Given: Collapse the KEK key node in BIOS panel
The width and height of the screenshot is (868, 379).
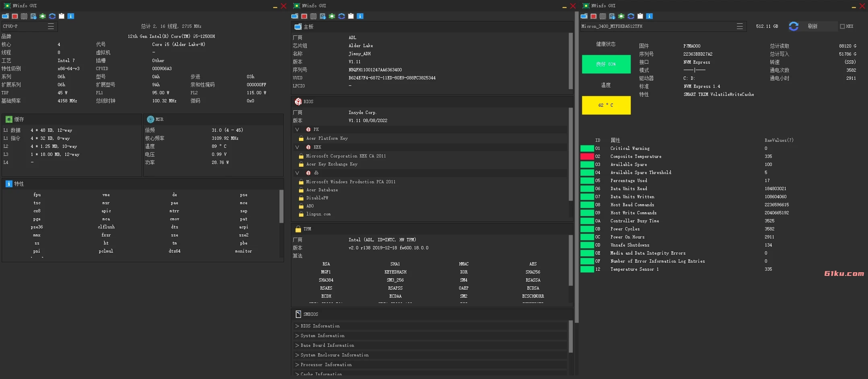Looking at the screenshot, I should pos(297,147).
